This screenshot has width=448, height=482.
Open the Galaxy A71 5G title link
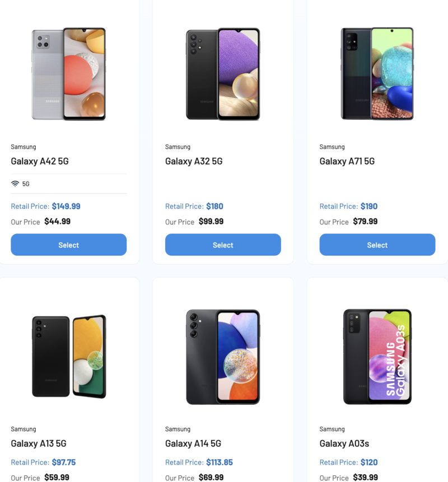click(x=347, y=161)
